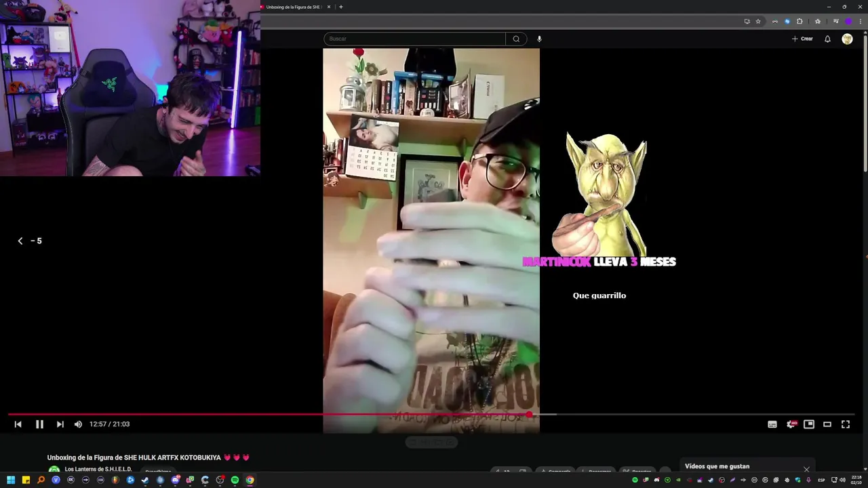Enter fullscreen mode
The image size is (868, 488).
tap(846, 424)
